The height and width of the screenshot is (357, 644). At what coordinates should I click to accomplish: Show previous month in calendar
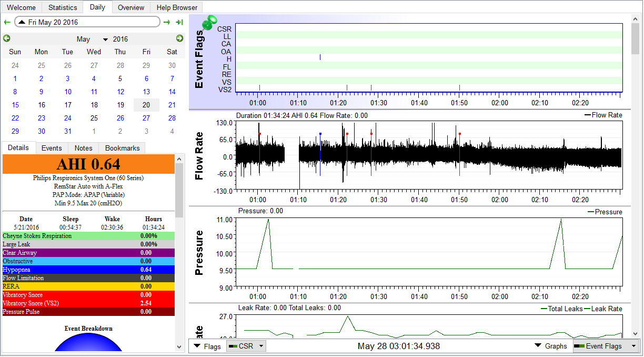[x=7, y=38]
